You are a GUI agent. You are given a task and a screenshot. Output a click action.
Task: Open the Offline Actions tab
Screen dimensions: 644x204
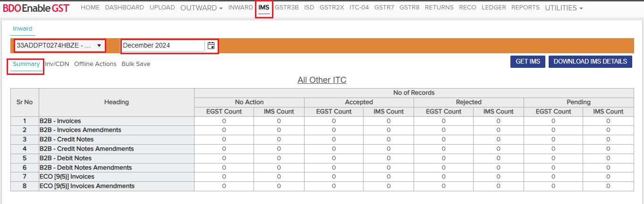pos(95,64)
